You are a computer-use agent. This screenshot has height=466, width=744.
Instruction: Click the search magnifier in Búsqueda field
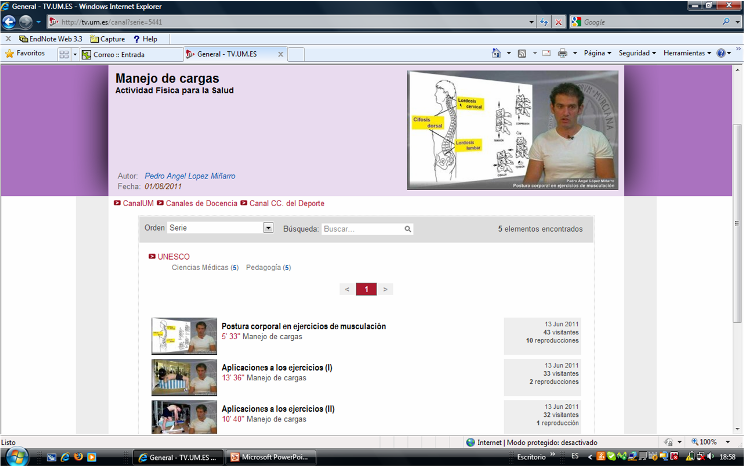408,229
